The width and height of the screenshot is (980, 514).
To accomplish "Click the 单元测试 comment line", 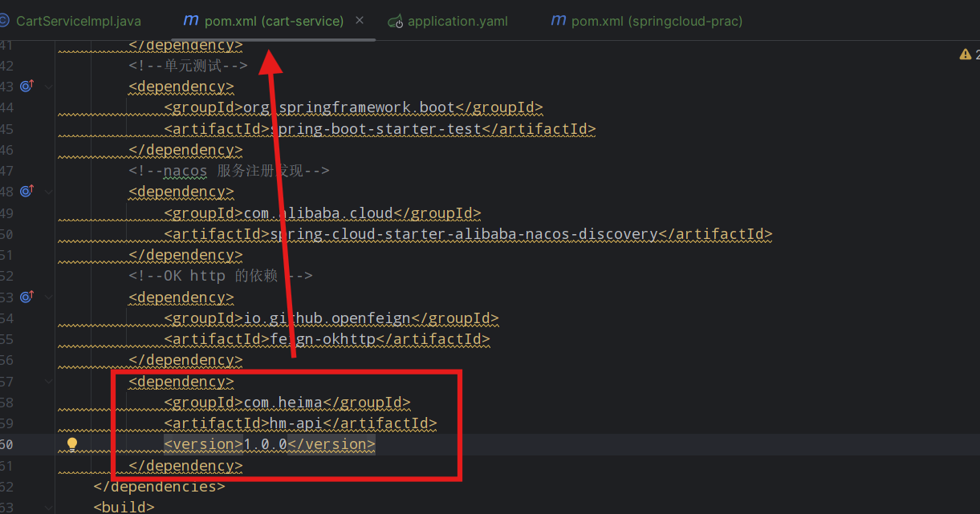I will pos(188,66).
